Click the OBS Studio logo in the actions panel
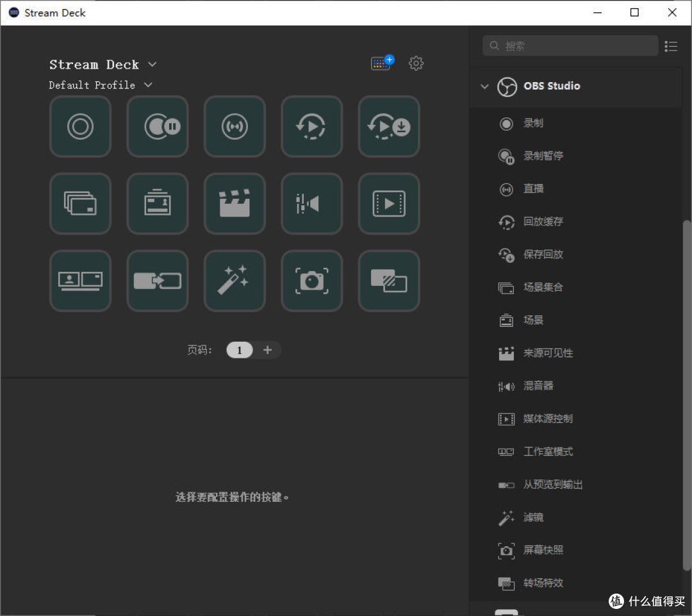Image resolution: width=692 pixels, height=616 pixels. pos(507,87)
